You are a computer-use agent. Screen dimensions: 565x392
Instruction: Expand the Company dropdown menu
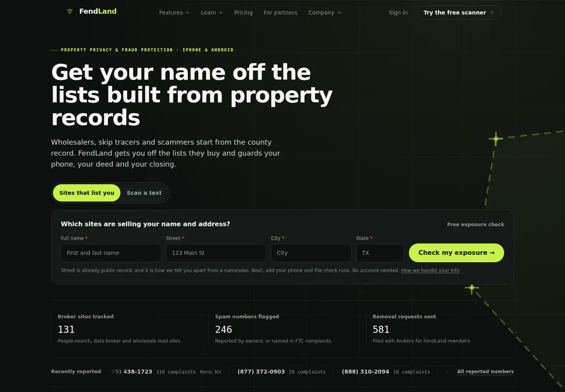pyautogui.click(x=324, y=13)
